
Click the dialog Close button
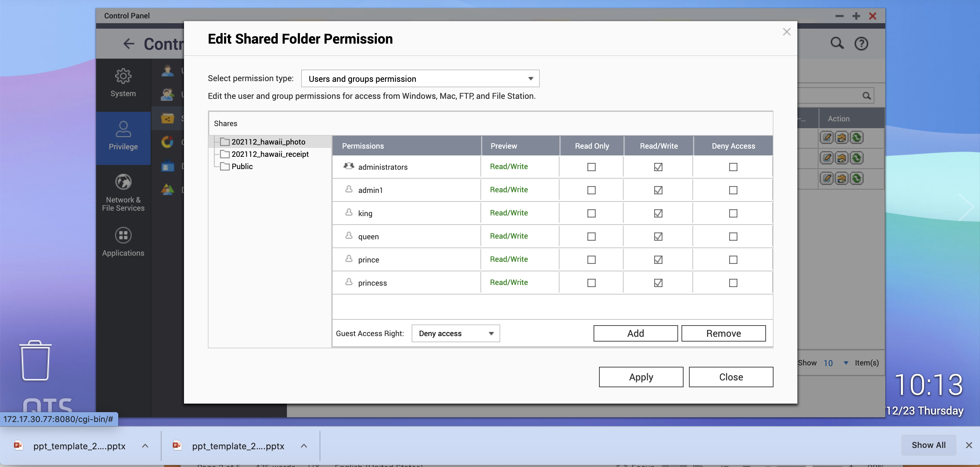pos(731,377)
